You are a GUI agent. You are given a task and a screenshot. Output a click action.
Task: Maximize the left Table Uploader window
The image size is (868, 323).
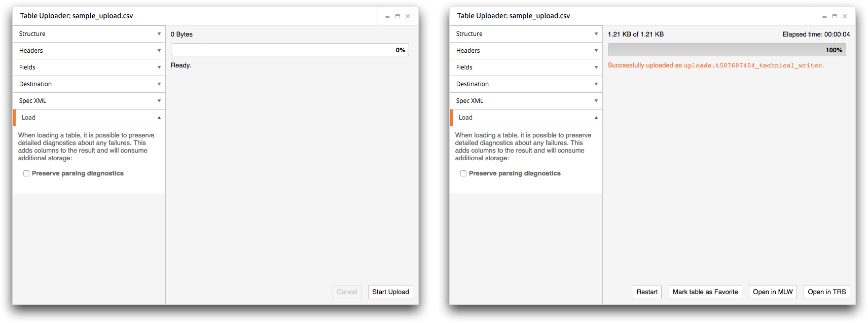[397, 16]
